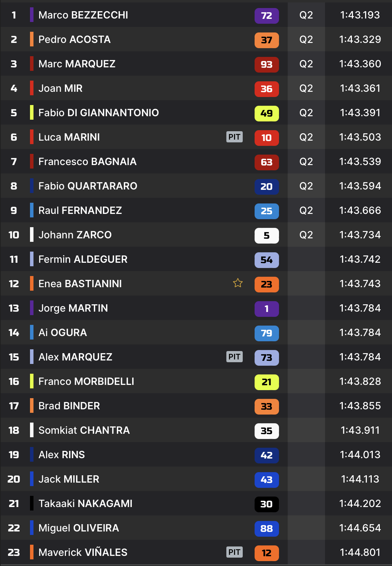Select Fabio QUARTARARO rider name
The height and width of the screenshot is (566, 392).
88,186
